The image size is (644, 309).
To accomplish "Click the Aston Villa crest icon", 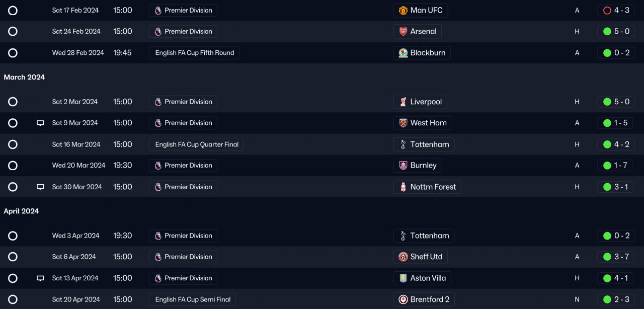I will pos(403,278).
